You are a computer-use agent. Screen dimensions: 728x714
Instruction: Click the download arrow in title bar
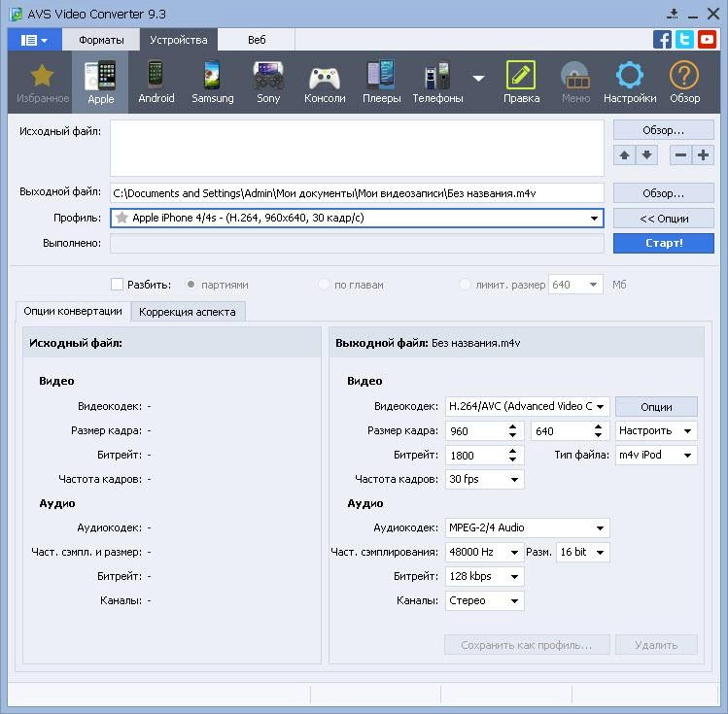tap(673, 14)
